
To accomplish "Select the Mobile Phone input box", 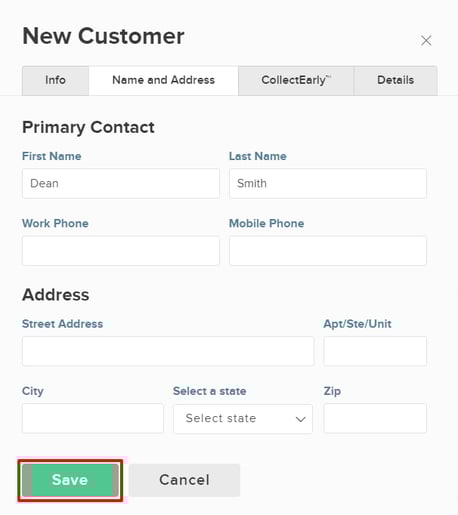I will coord(328,251).
